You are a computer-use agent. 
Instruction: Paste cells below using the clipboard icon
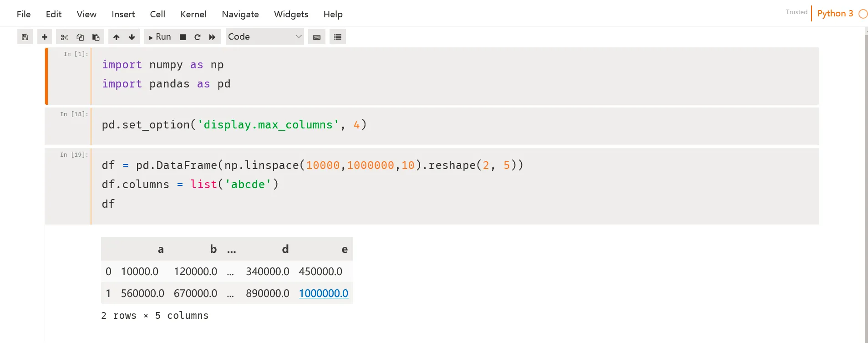[96, 37]
